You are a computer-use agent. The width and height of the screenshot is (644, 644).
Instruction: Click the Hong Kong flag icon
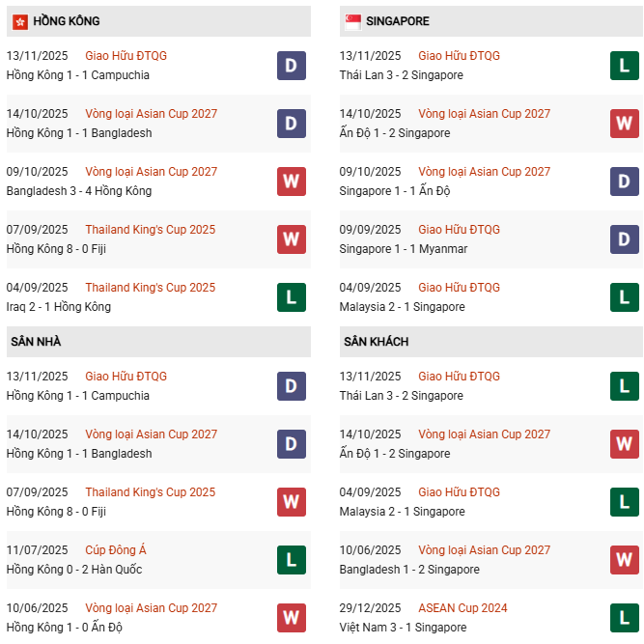(x=19, y=21)
